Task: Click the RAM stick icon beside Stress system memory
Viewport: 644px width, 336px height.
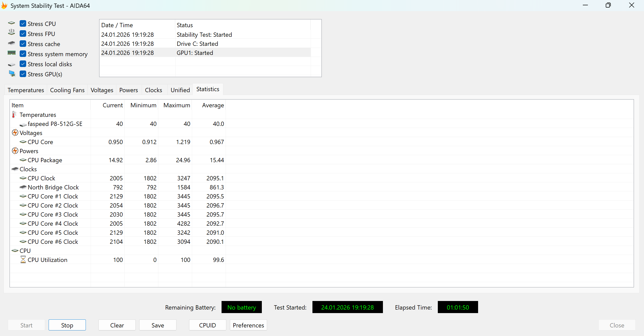Action: 12,53
